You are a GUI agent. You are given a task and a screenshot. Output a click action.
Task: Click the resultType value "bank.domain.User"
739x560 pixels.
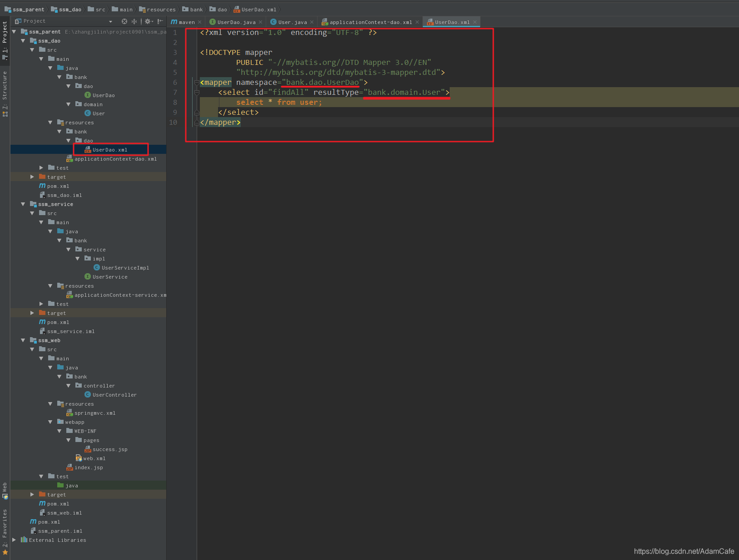pos(404,93)
